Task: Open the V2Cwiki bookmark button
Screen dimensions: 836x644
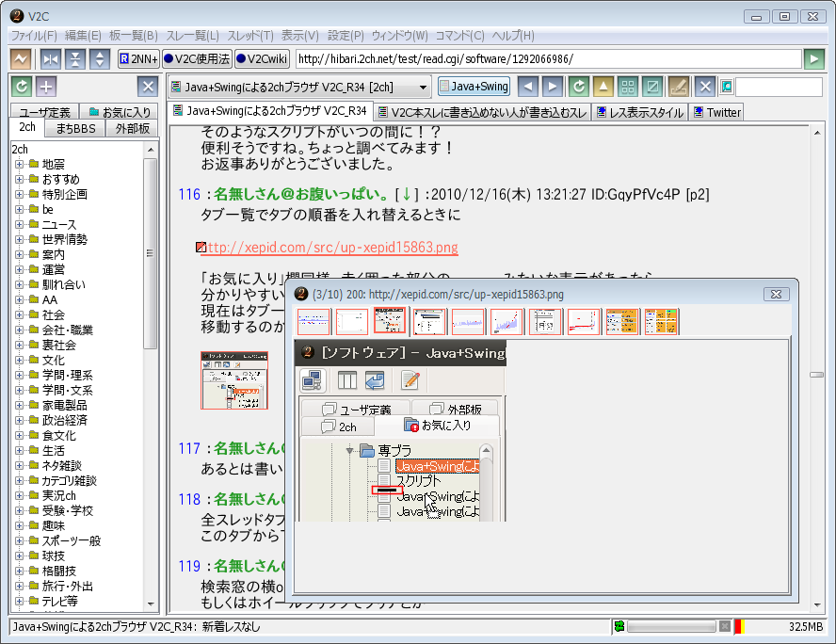Action: coord(262,58)
